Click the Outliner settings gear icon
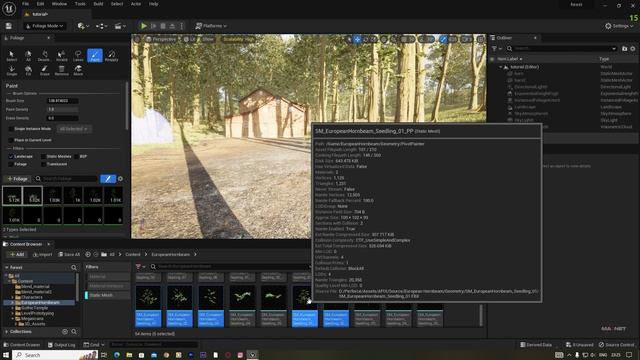 coord(633,49)
